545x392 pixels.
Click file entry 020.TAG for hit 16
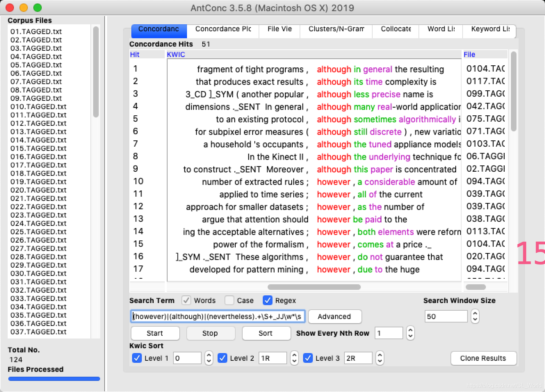(x=486, y=256)
